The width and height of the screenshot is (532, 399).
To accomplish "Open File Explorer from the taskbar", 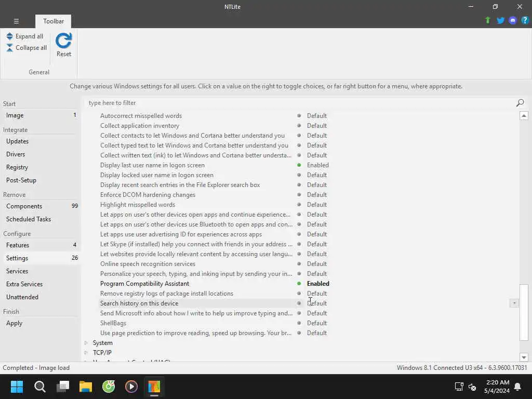I will [86, 387].
